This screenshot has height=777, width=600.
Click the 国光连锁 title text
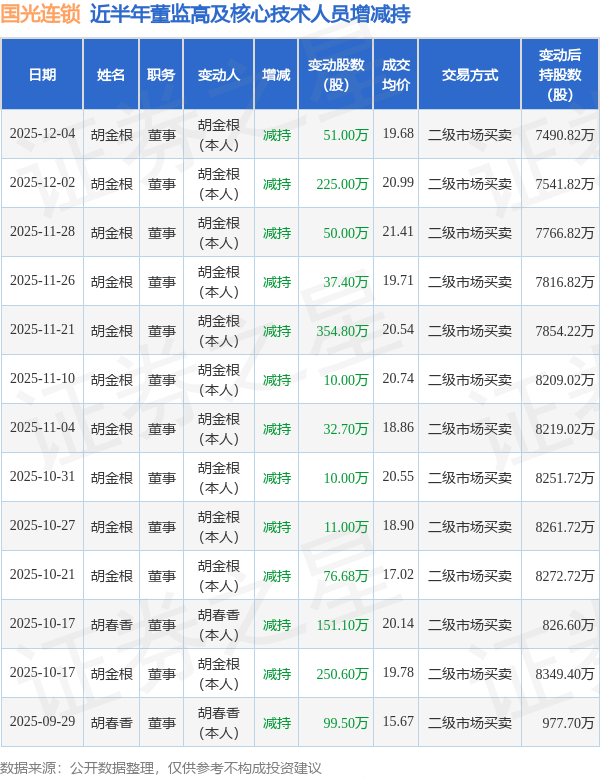(41, 13)
